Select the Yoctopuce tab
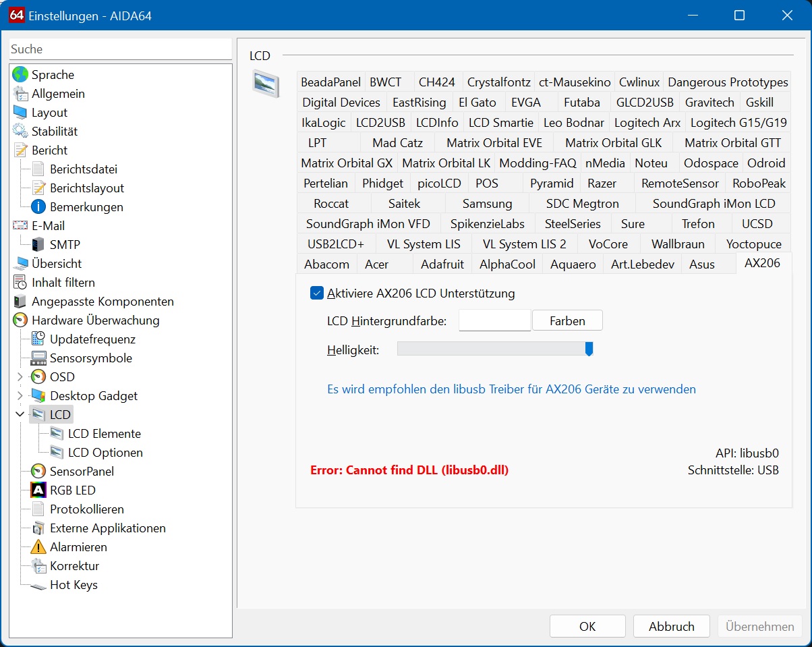This screenshot has width=812, height=647. [x=754, y=244]
